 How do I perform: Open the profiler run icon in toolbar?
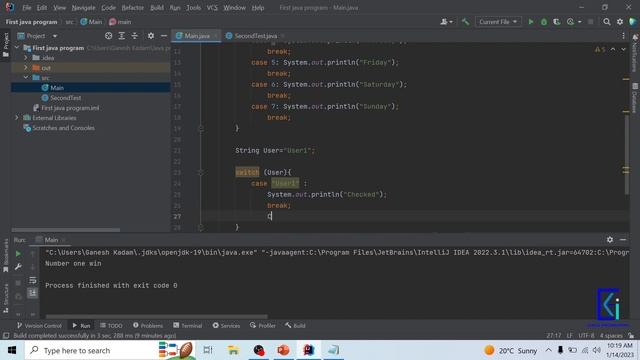pyautogui.click(x=570, y=22)
